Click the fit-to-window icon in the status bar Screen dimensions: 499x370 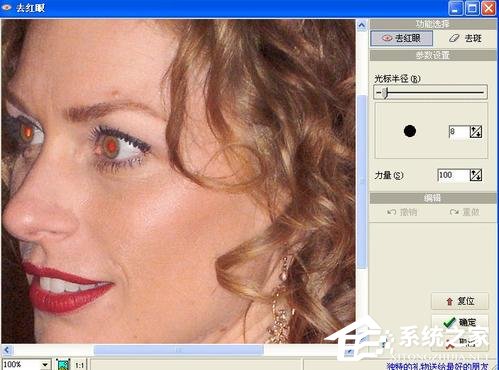[63, 365]
